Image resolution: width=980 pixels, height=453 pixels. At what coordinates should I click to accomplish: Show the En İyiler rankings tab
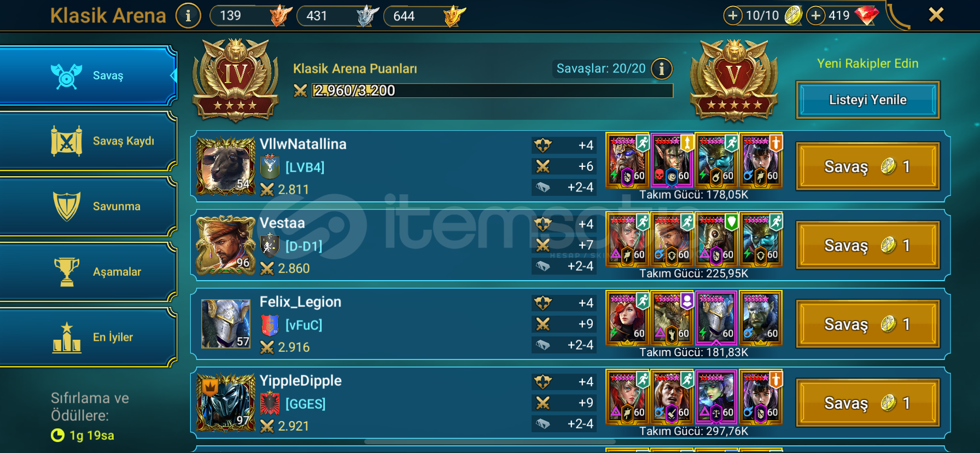point(88,338)
